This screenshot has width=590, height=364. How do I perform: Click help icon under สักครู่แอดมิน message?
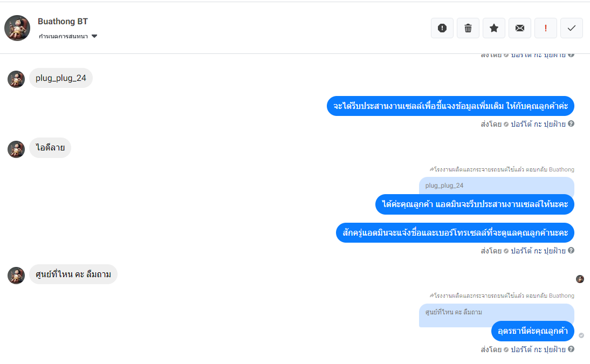click(571, 250)
